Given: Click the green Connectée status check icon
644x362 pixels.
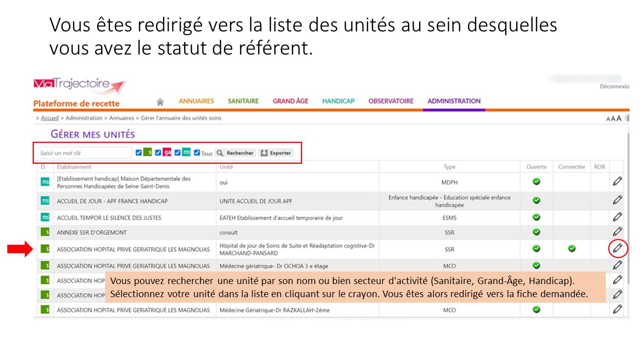Looking at the screenshot, I should (572, 248).
